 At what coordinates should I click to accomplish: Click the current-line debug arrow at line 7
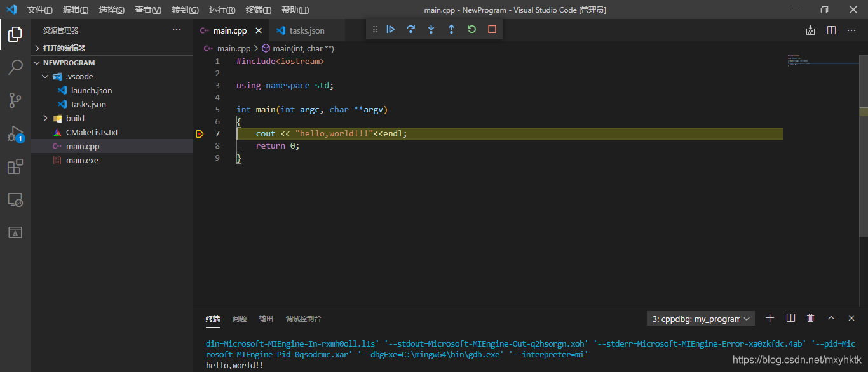coord(200,133)
